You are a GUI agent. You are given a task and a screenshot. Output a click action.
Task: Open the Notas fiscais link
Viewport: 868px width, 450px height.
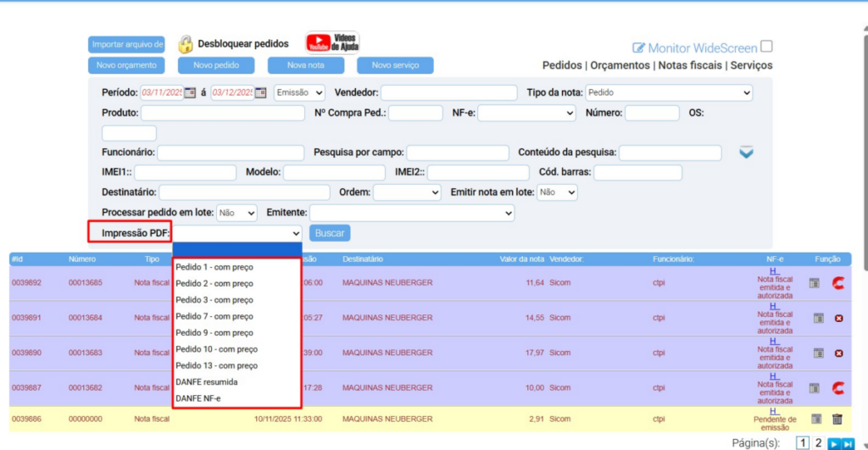[690, 65]
